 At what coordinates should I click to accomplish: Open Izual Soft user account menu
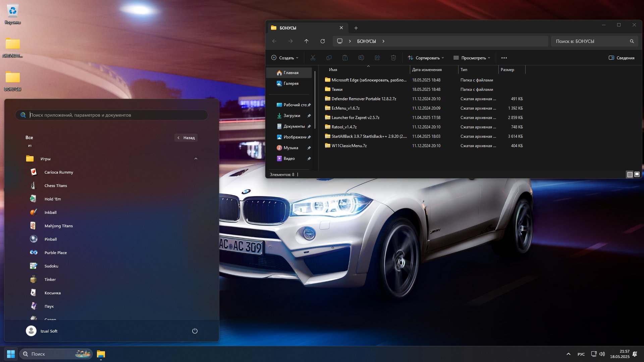pos(42,331)
